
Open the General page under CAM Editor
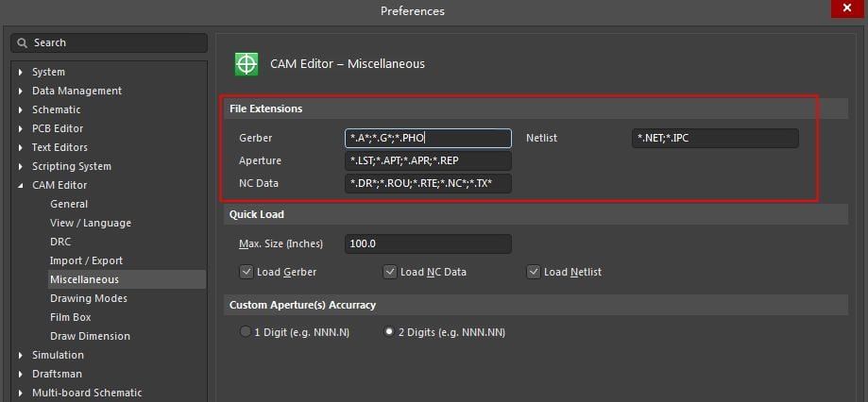coord(69,204)
